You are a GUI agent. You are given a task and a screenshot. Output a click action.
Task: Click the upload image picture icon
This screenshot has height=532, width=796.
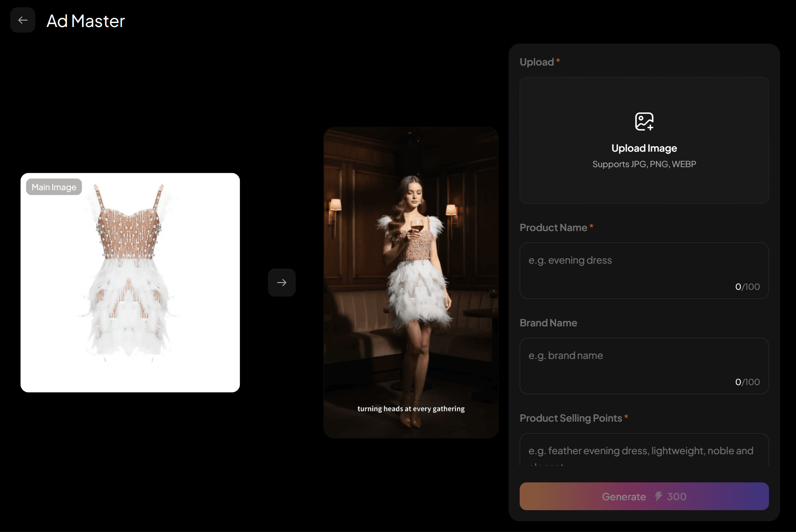coord(644,121)
